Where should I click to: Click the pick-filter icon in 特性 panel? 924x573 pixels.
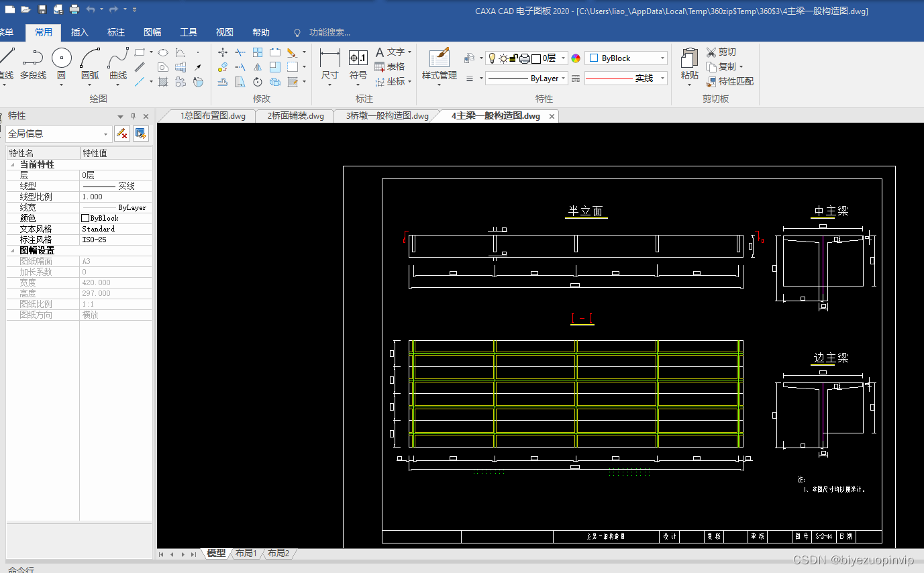122,134
